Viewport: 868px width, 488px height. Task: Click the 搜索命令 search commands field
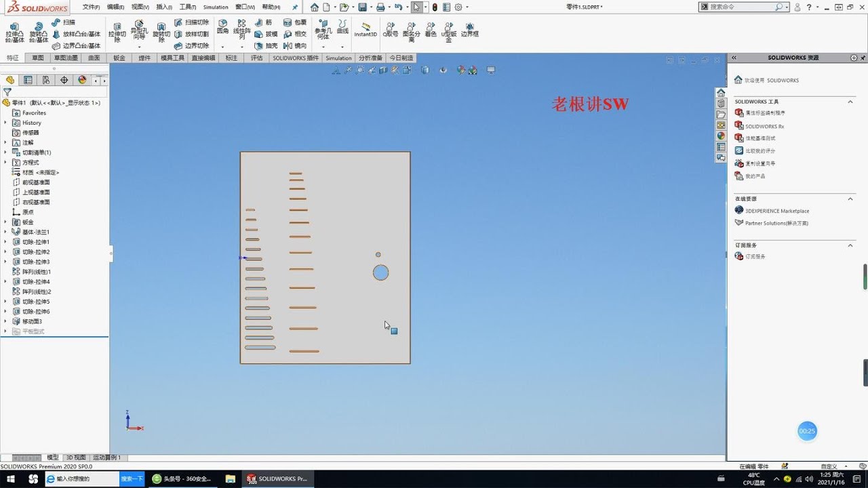click(x=744, y=7)
